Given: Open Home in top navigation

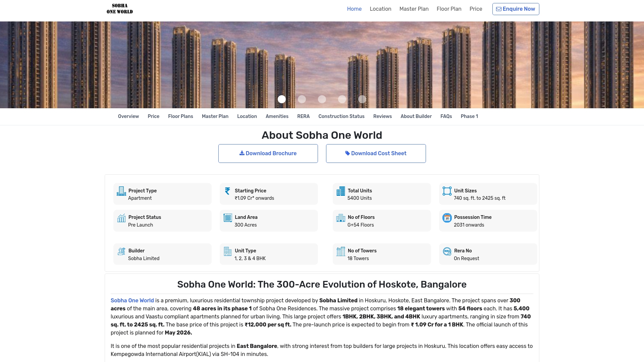Looking at the screenshot, I should [354, 9].
